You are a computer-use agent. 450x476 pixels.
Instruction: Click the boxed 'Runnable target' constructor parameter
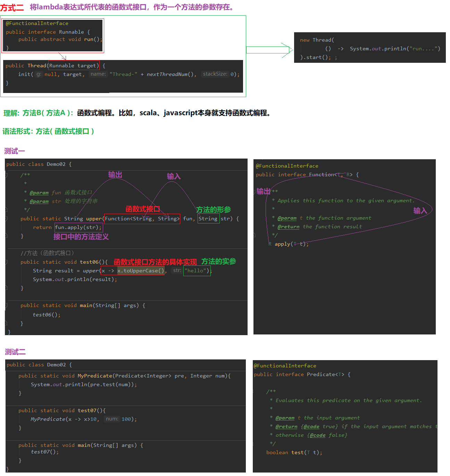coord(74,66)
